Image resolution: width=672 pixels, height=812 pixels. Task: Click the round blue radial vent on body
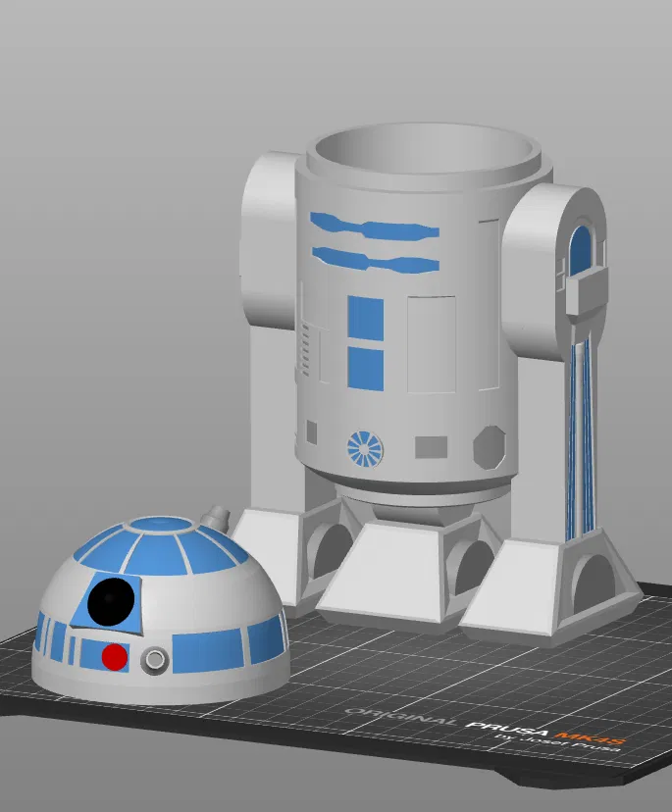(x=365, y=448)
